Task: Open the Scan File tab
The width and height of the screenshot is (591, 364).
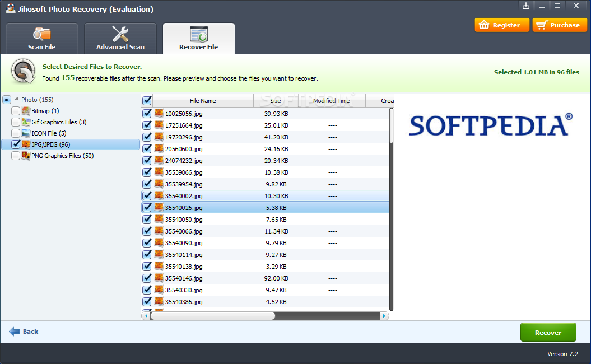Action: [x=42, y=39]
